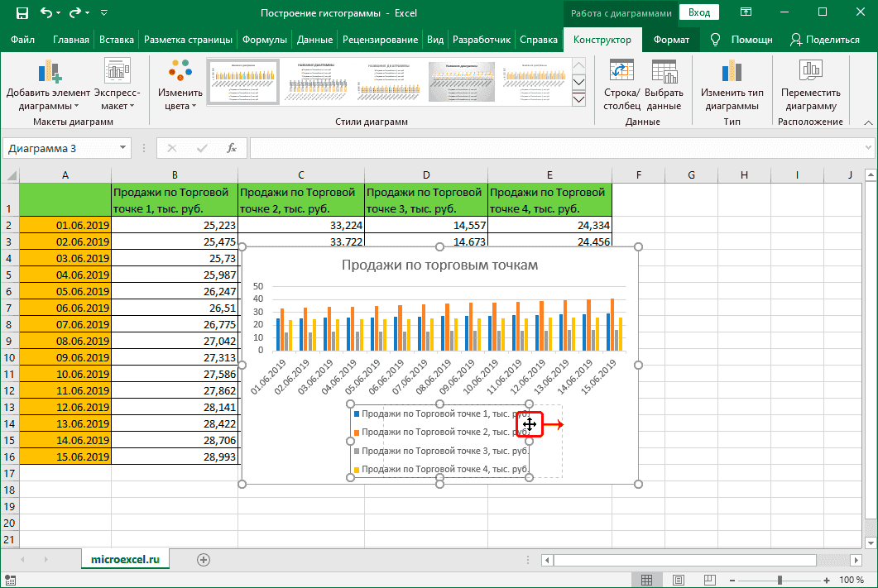Click the Поделиться share button
878x588 pixels.
tap(825, 39)
